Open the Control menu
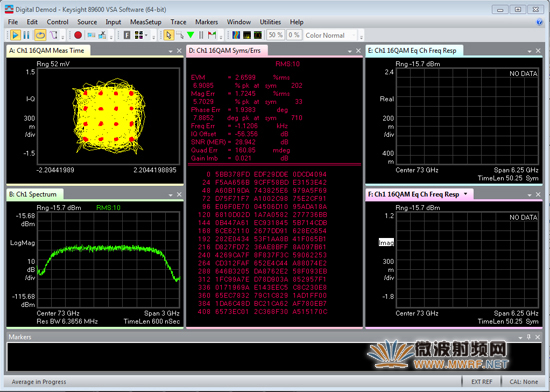Image resolution: width=550 pixels, height=392 pixels. (x=58, y=22)
